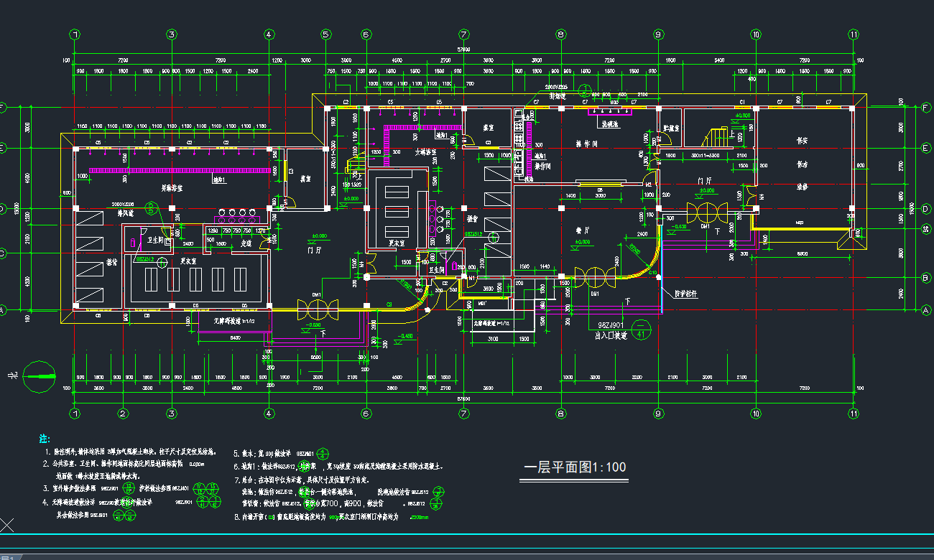Viewport: 934px width, 560px height.
Task: Click detail callout bubble numbered 41
Action: coord(643,329)
